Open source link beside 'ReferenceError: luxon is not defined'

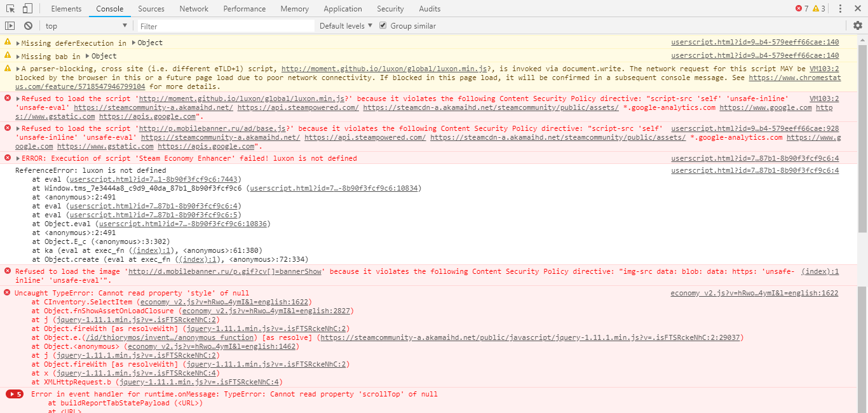pyautogui.click(x=755, y=170)
